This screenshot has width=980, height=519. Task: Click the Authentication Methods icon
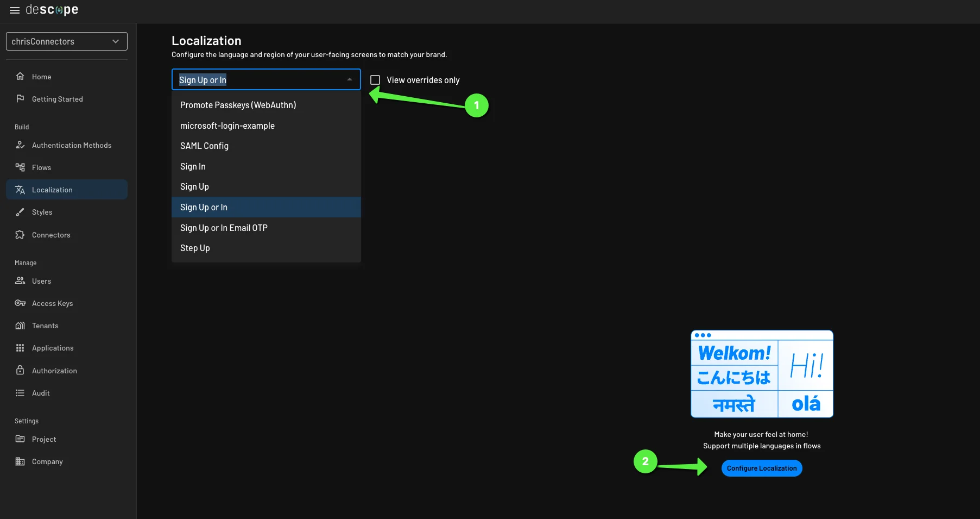20,145
